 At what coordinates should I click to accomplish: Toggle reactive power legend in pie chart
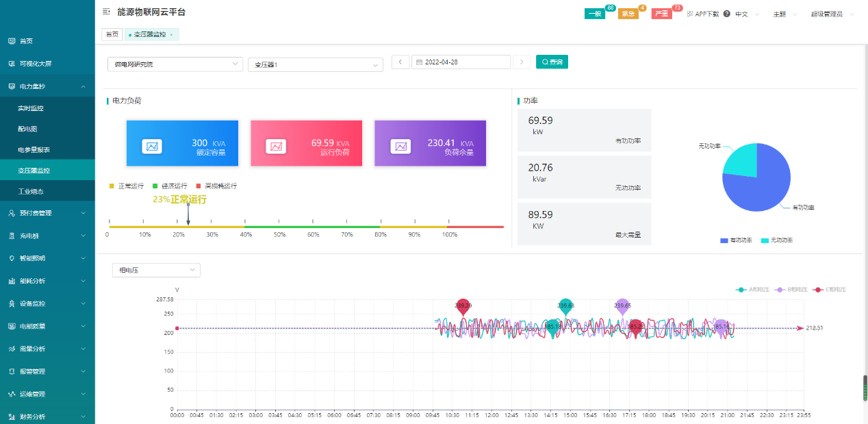pyautogui.click(x=776, y=240)
